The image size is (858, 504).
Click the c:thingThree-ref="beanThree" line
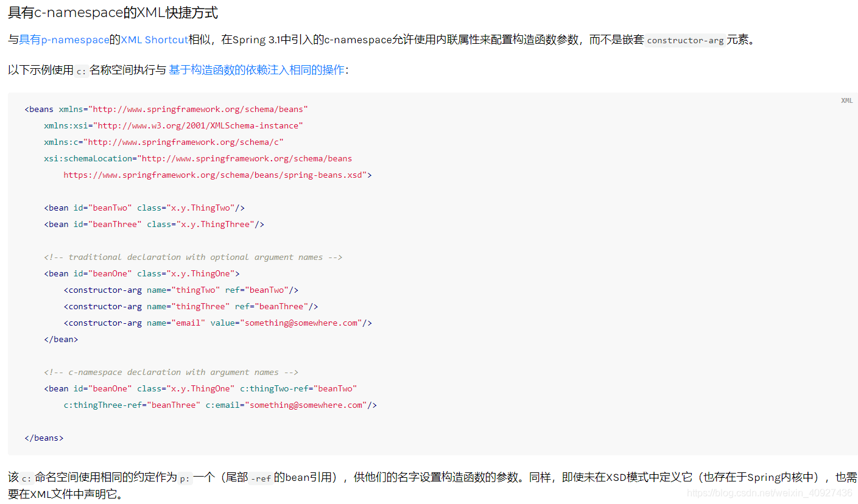(x=220, y=405)
